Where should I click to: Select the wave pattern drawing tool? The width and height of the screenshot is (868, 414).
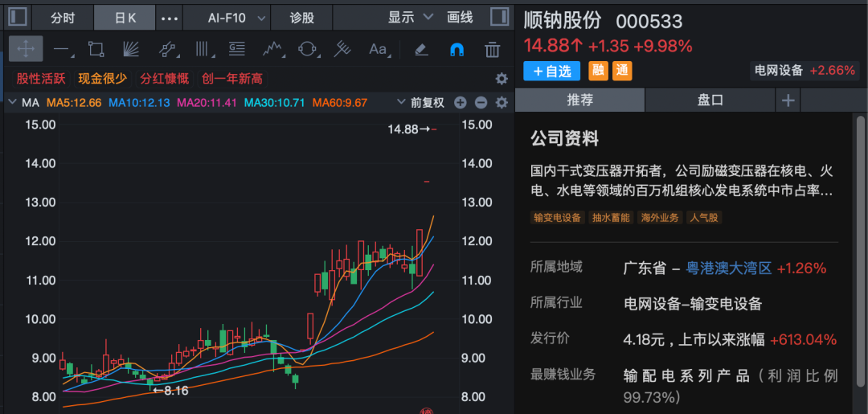272,49
